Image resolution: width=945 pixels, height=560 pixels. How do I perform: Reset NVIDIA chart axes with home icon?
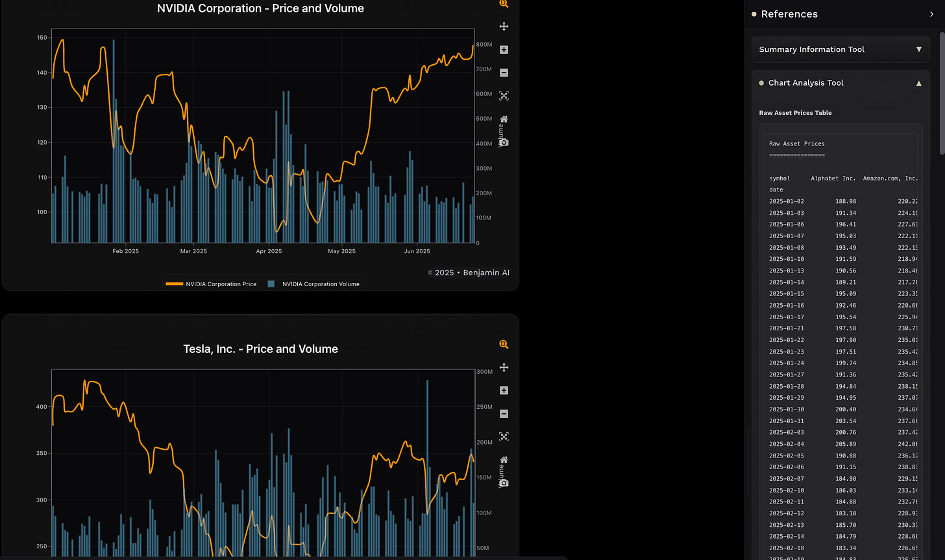point(504,119)
